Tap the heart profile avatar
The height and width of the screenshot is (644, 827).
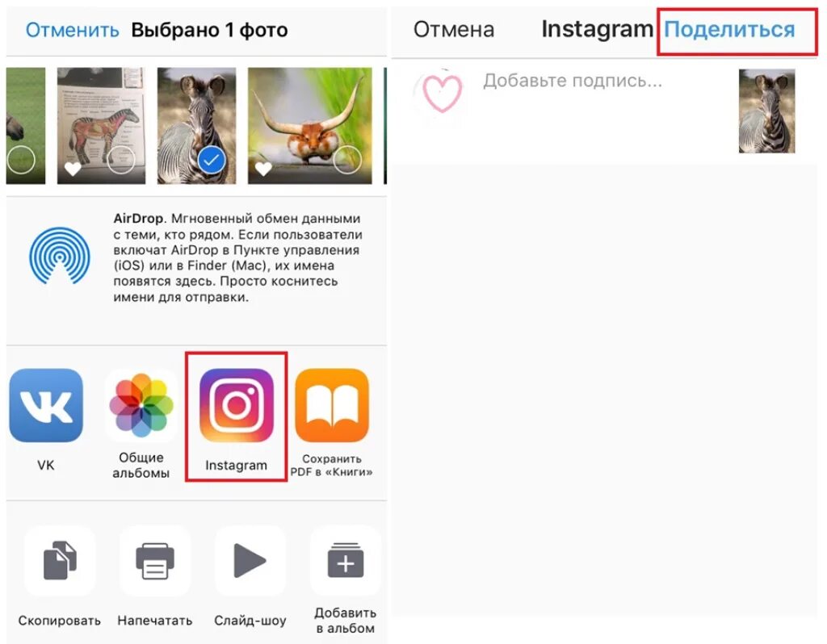click(440, 94)
